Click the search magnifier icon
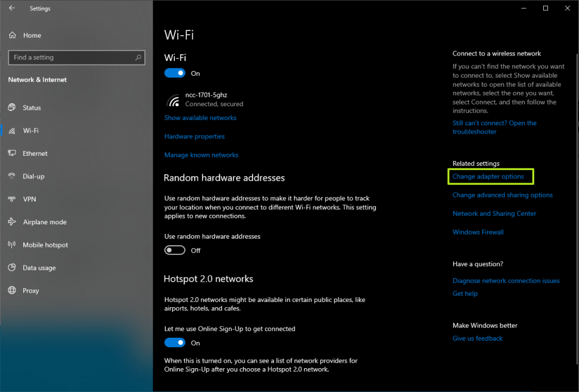 click(138, 57)
